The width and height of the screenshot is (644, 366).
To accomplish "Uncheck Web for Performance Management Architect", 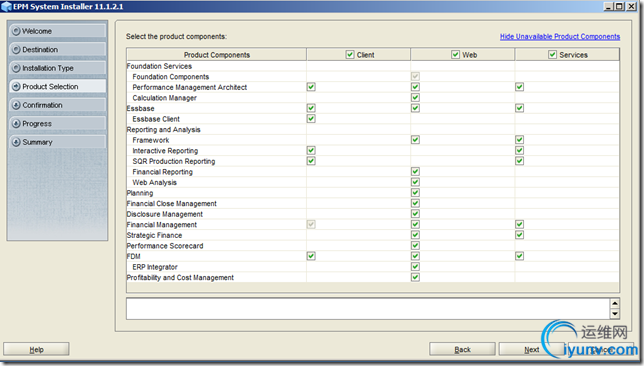I will click(x=415, y=87).
